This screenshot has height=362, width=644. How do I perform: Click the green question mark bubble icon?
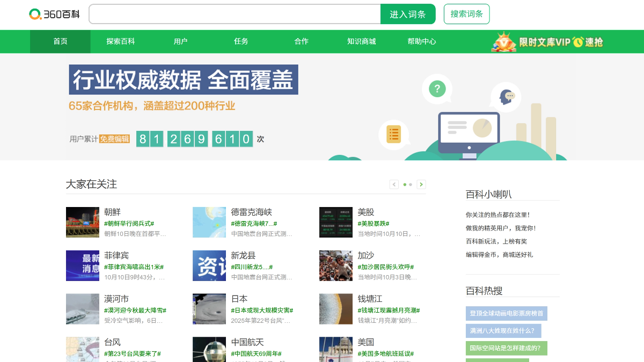point(437,88)
